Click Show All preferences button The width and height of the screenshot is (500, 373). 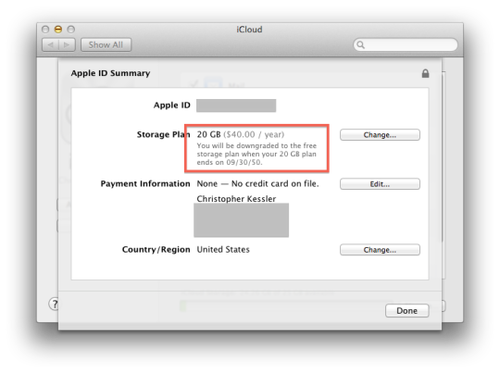coord(106,45)
